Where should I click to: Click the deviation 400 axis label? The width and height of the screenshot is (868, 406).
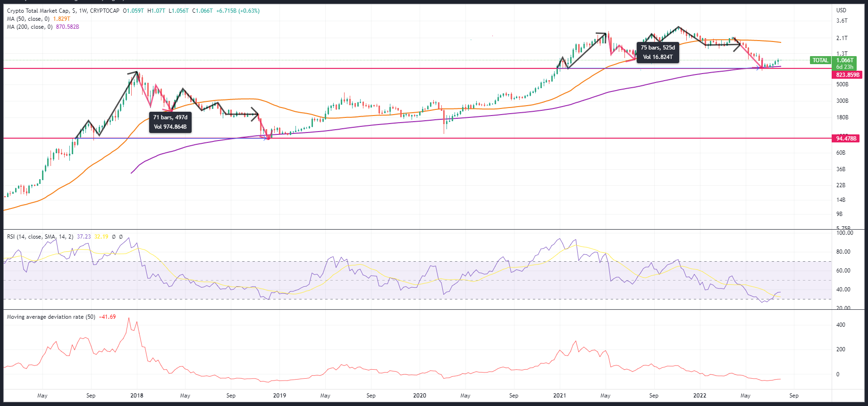(x=841, y=325)
